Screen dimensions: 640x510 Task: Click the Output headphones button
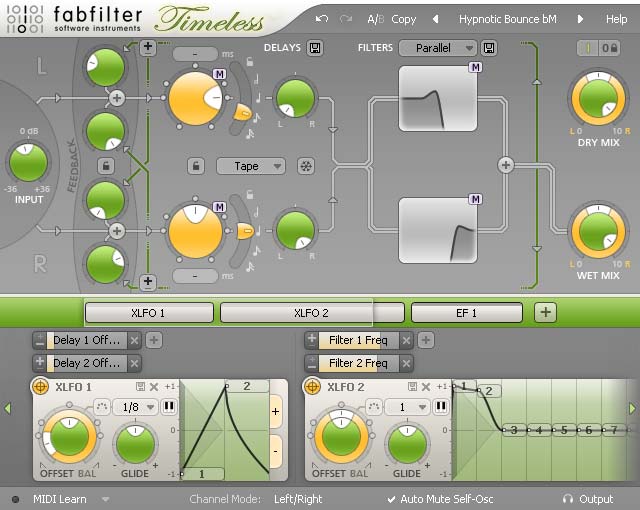pos(588,499)
